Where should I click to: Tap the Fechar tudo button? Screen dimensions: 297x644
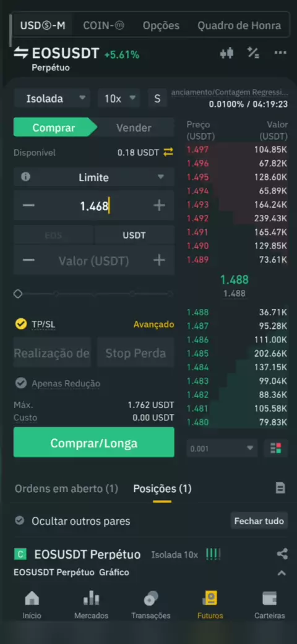point(259,521)
